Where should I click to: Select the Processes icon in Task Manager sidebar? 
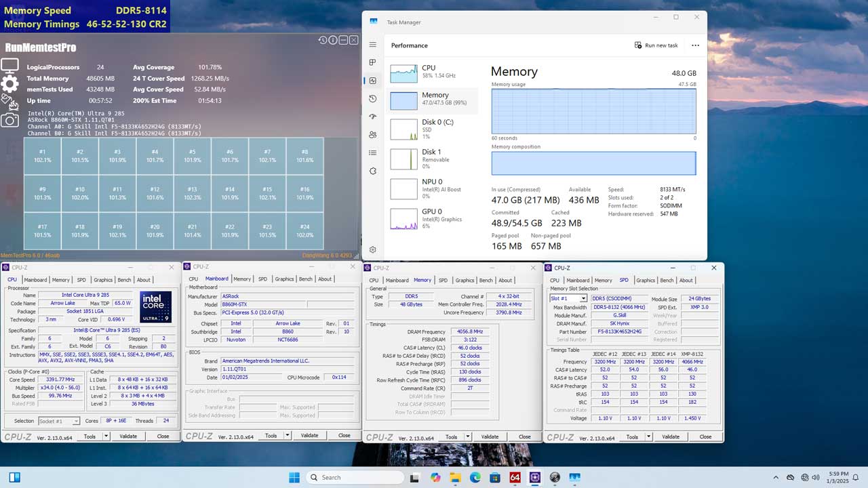(x=372, y=62)
